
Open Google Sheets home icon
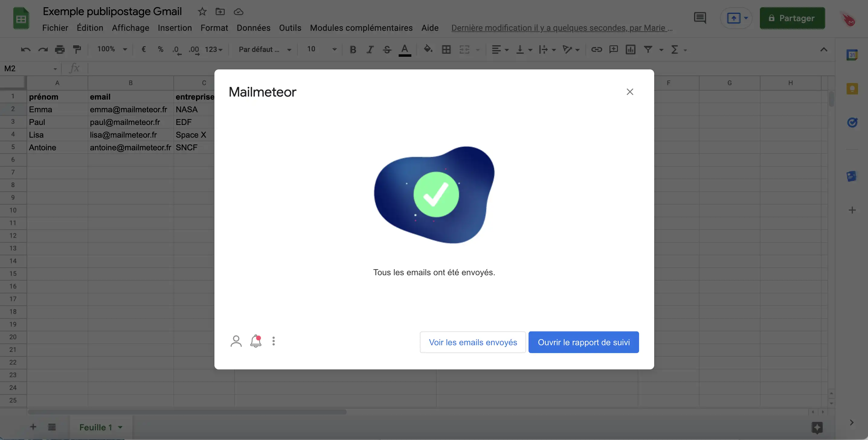[x=21, y=18]
